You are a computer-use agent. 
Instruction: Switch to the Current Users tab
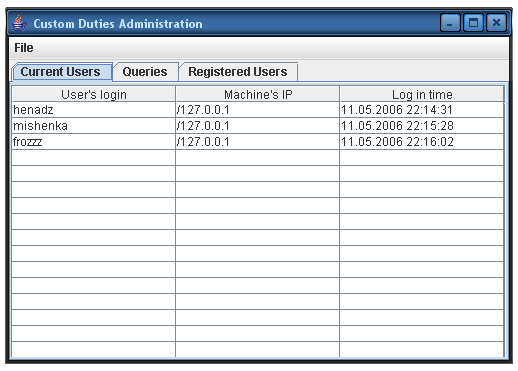(x=62, y=72)
